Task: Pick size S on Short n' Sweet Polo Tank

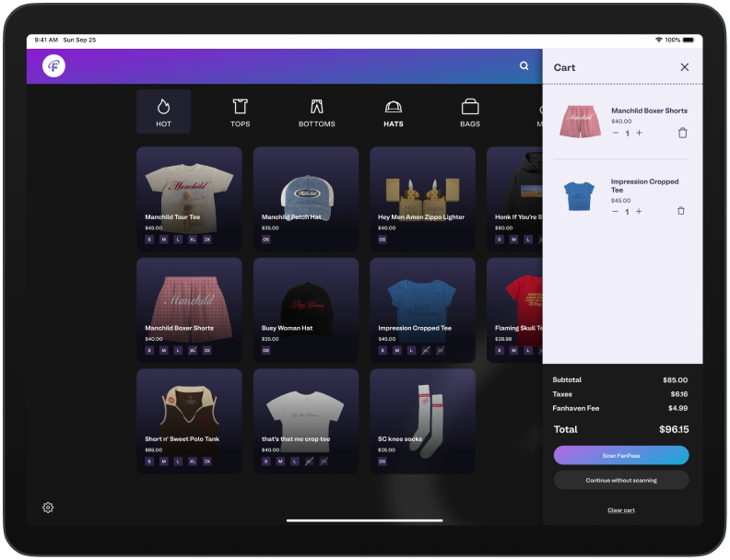Action: 149,461
